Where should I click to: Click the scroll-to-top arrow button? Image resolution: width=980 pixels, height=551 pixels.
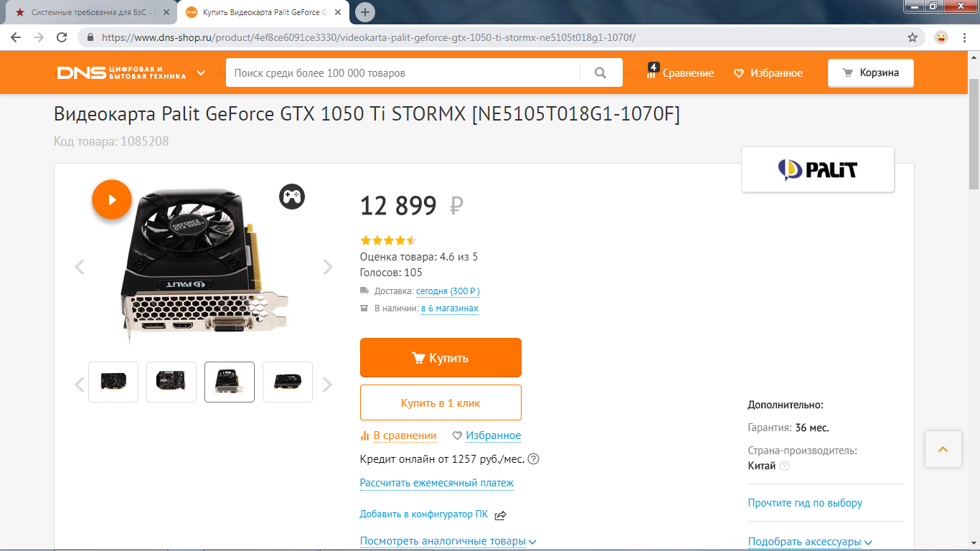click(x=943, y=449)
